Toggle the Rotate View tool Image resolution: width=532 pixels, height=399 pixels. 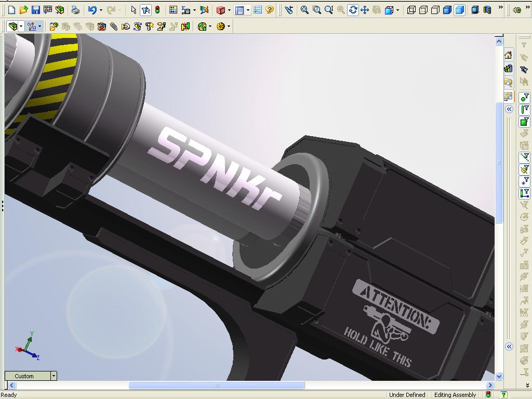tap(353, 10)
